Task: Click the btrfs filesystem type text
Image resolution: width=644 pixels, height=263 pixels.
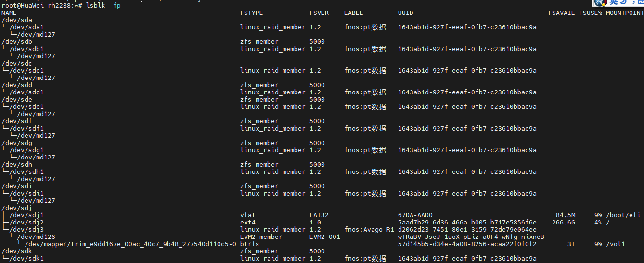Action: tap(250, 244)
